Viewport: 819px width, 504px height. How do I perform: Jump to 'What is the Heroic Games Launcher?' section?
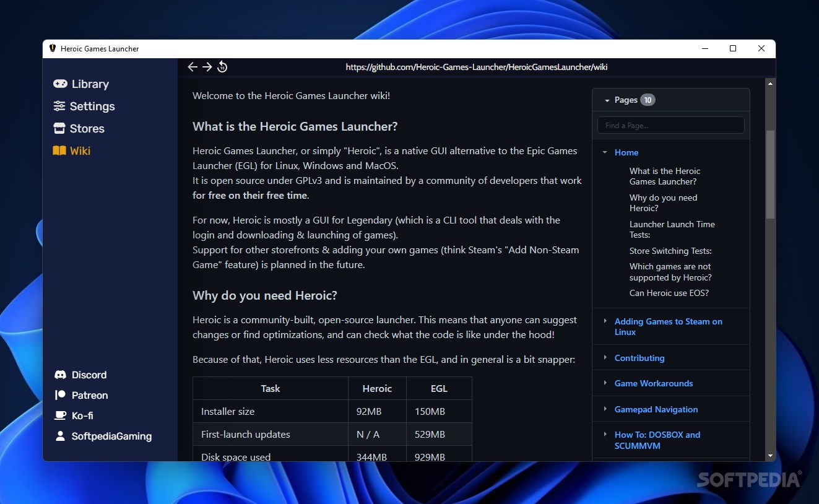[x=665, y=176]
